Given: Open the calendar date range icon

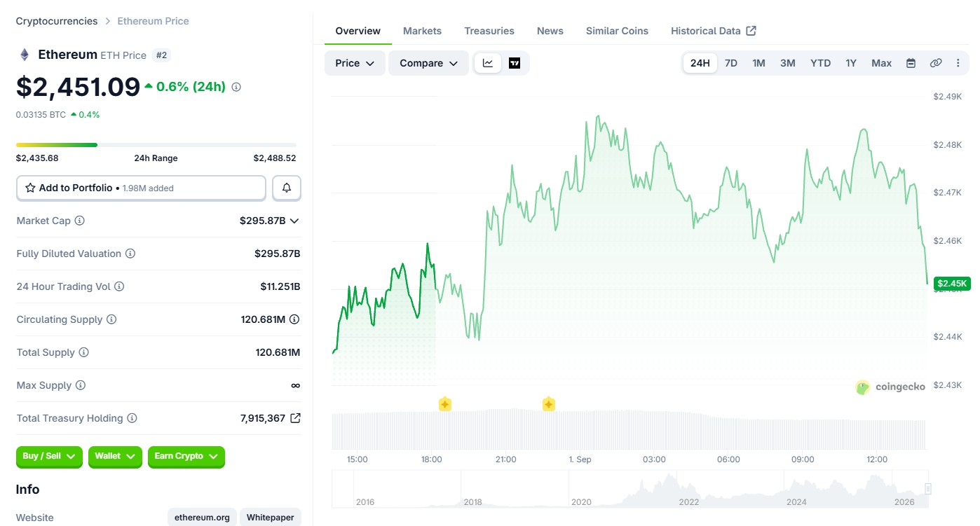Looking at the screenshot, I should coord(911,63).
